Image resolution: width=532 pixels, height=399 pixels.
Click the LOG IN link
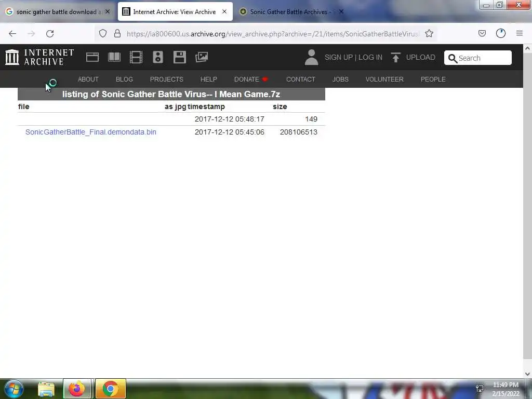point(370,57)
